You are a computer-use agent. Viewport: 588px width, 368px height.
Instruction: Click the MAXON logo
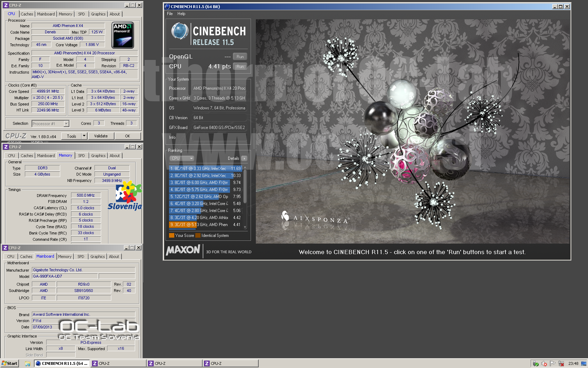183,250
